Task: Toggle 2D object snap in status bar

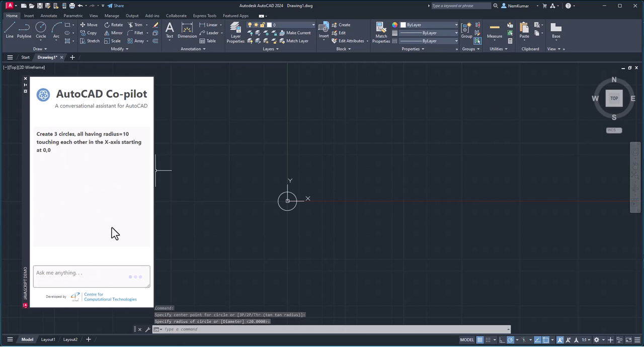Action: (546, 339)
